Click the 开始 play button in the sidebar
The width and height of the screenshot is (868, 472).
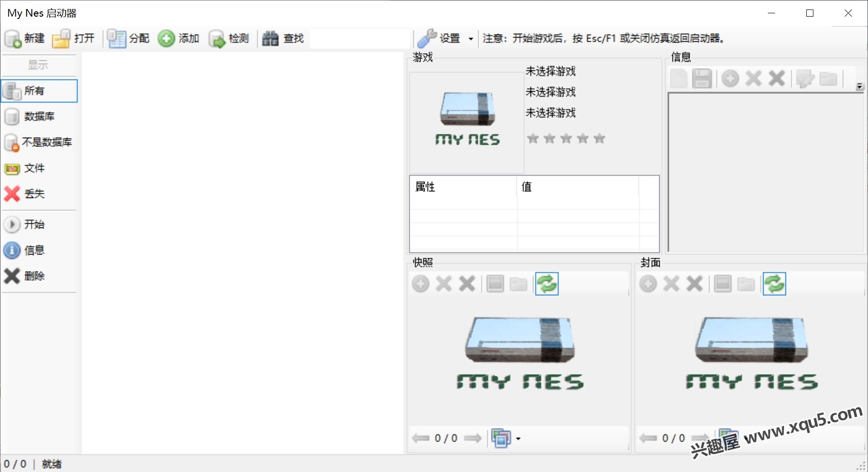(x=39, y=224)
